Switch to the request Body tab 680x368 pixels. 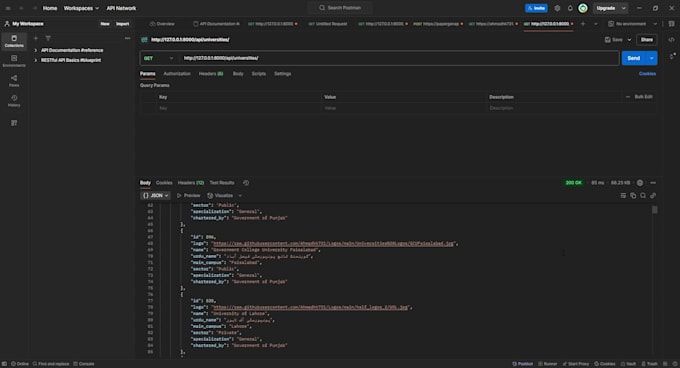pyautogui.click(x=238, y=74)
